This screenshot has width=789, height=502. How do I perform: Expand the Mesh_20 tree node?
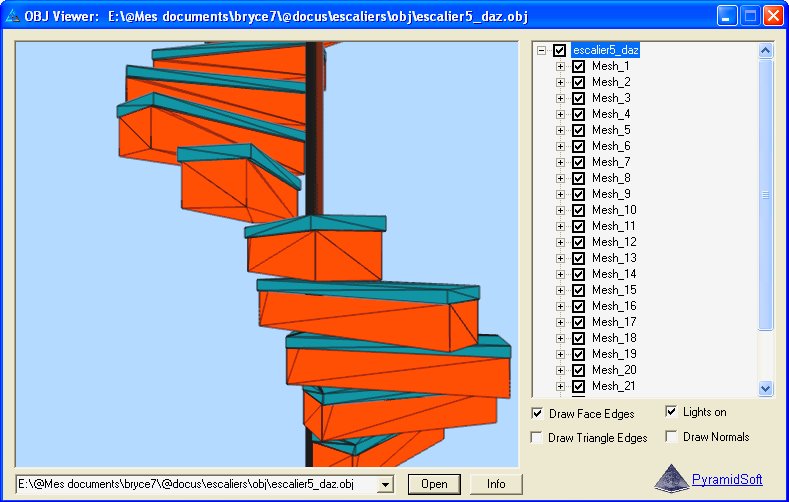coord(560,371)
